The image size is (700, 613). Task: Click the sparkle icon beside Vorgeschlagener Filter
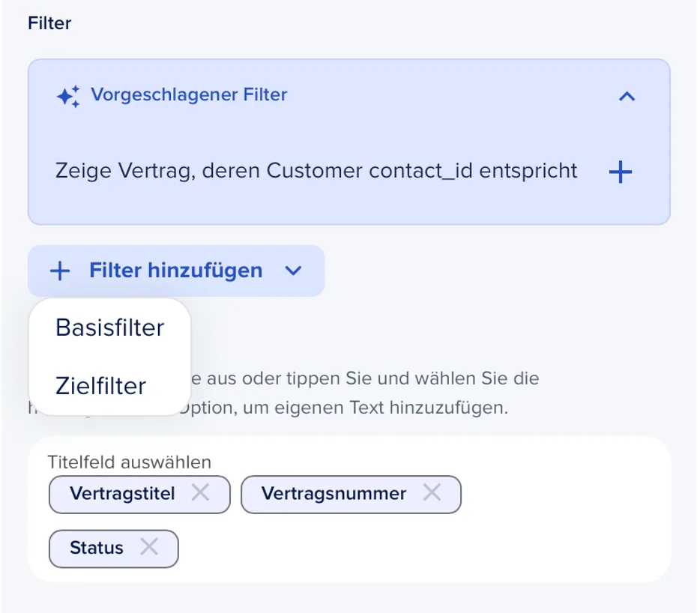pos(68,96)
